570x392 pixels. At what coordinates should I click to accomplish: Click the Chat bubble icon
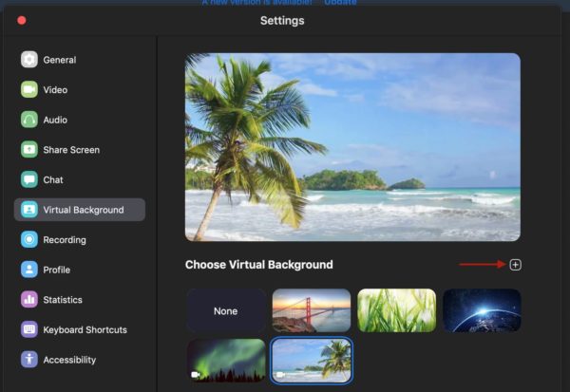(x=29, y=179)
